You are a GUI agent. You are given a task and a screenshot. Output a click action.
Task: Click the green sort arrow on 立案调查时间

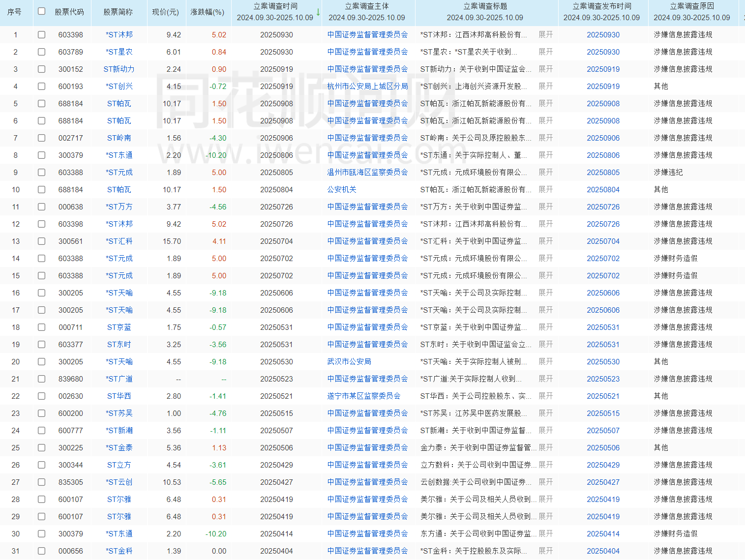pyautogui.click(x=318, y=12)
